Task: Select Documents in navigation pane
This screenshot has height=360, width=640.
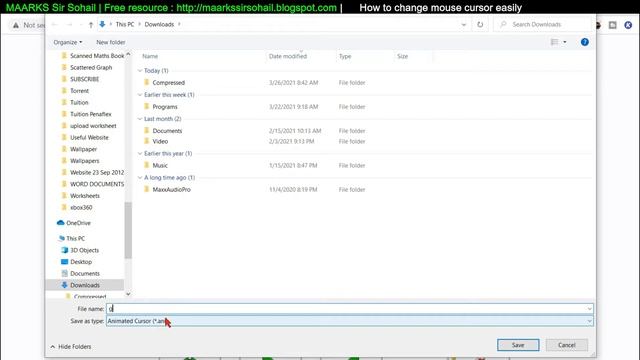Action: pos(80,273)
